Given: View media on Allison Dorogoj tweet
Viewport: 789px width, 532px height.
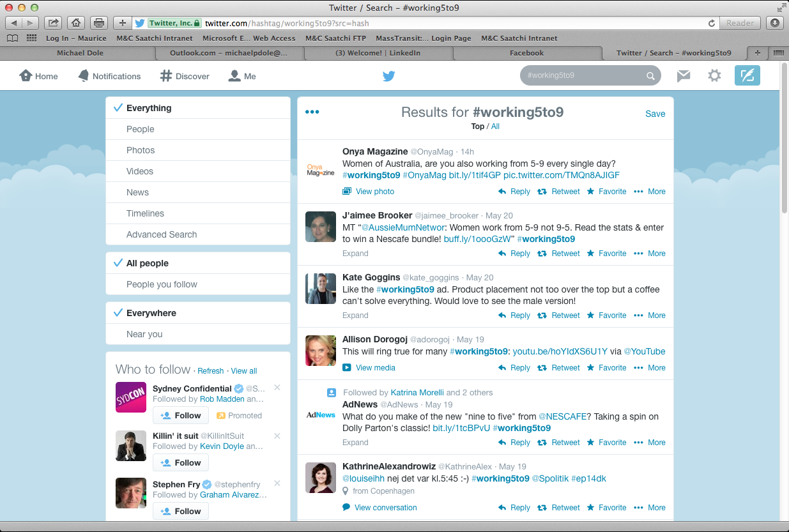Looking at the screenshot, I should pyautogui.click(x=369, y=368).
